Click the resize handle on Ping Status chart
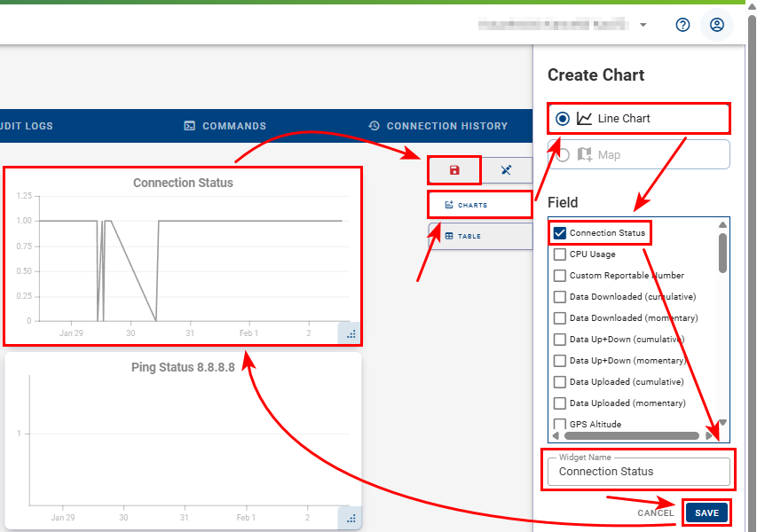757x532 pixels. (351, 519)
